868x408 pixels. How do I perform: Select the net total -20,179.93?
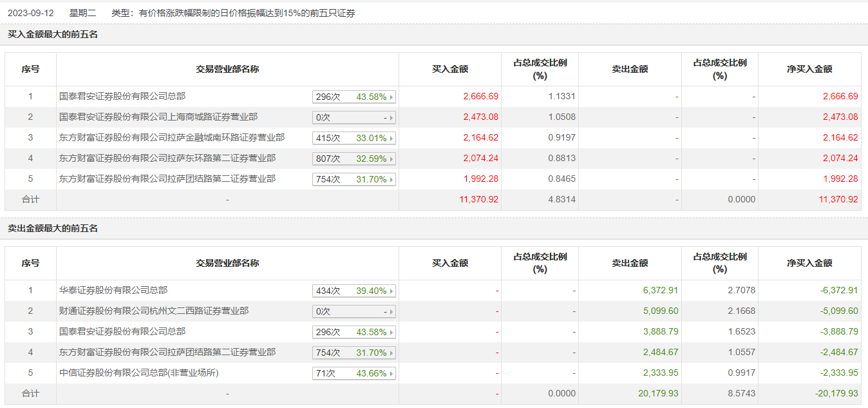(837, 394)
